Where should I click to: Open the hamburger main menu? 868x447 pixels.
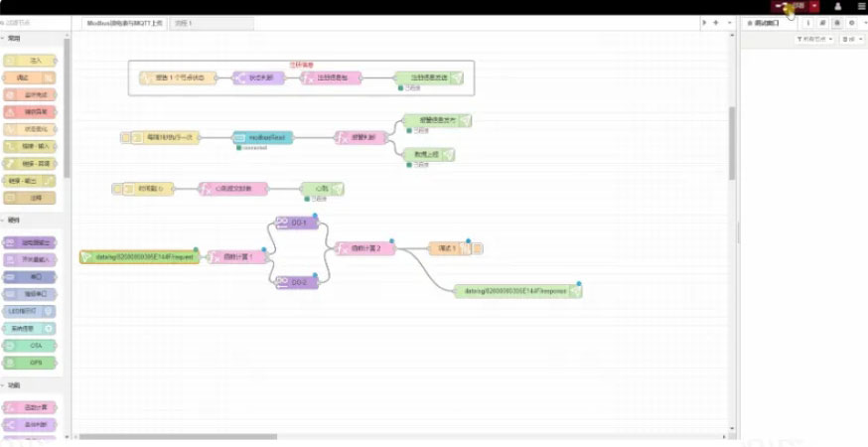860,6
